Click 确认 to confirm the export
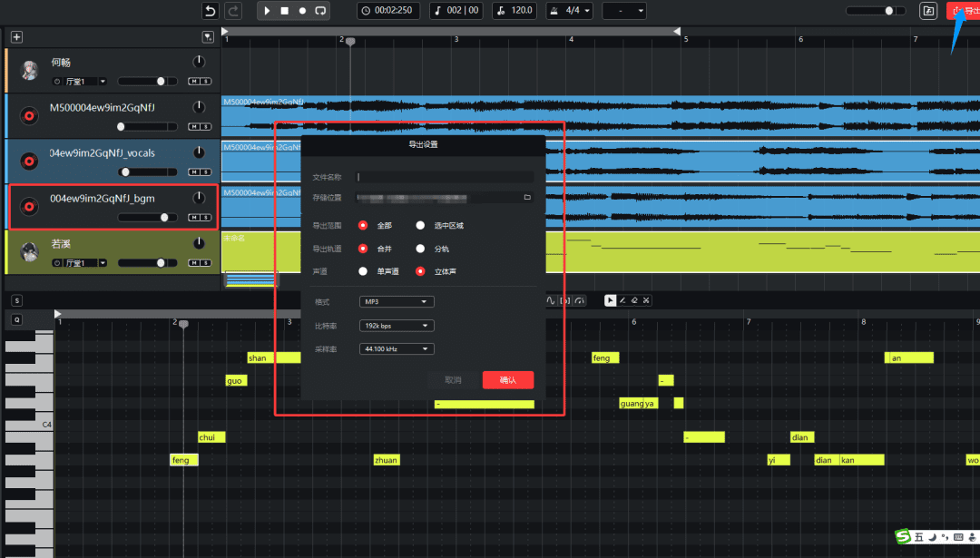The height and width of the screenshot is (558, 980). coord(508,380)
